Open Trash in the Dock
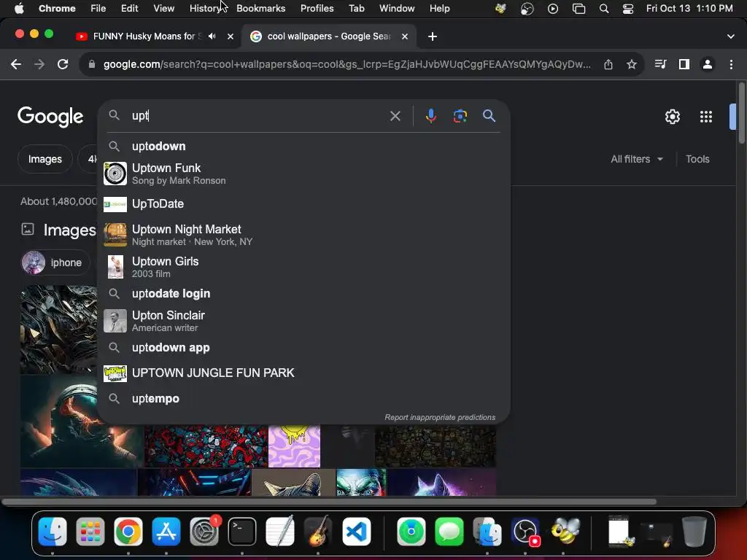This screenshot has width=747, height=560. 694,532
